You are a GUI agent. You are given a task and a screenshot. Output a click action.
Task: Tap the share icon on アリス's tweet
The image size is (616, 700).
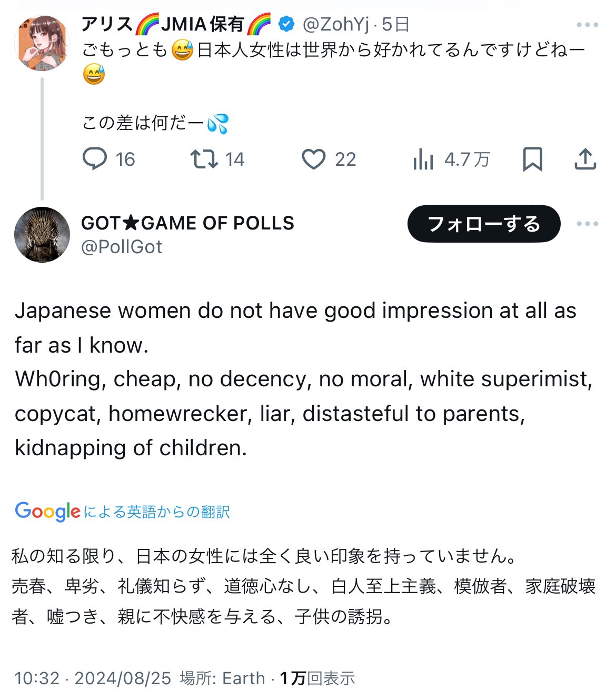(x=585, y=159)
